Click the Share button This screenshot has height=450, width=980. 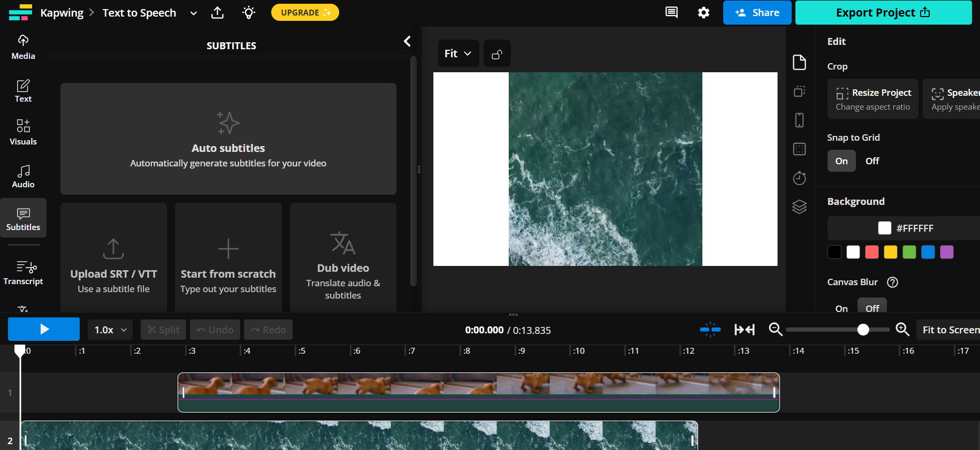click(757, 12)
